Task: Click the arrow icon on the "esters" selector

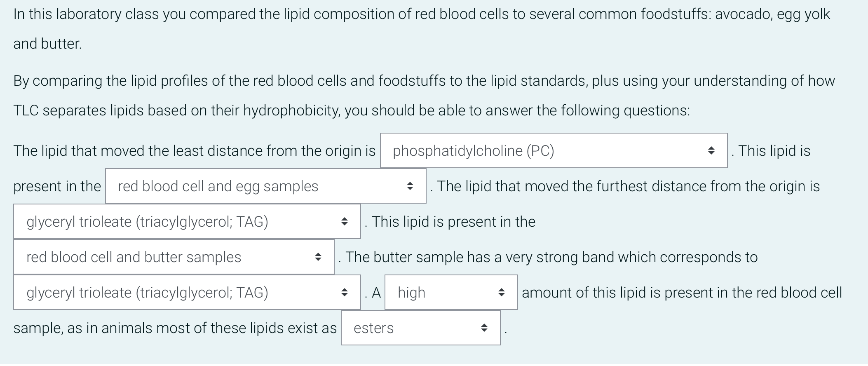Action: (x=484, y=328)
